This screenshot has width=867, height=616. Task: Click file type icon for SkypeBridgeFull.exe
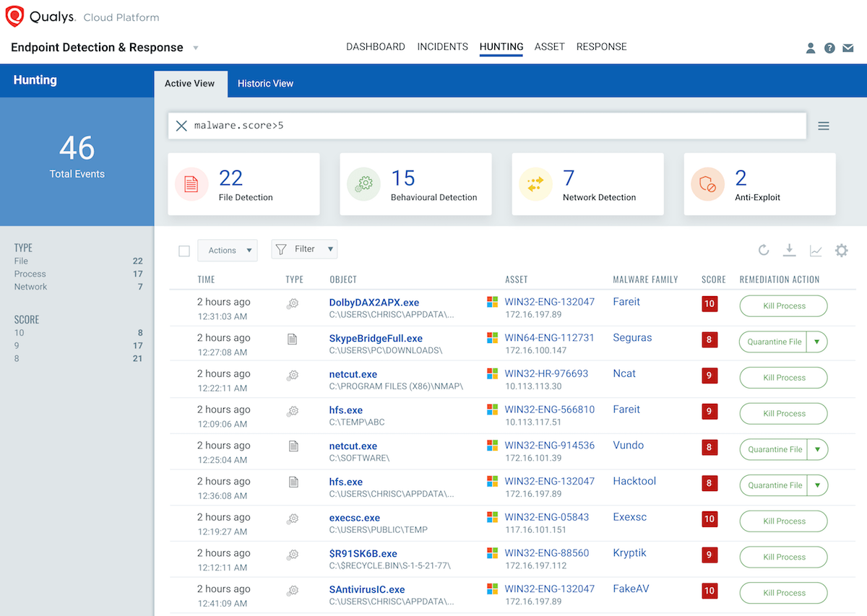coord(293,339)
